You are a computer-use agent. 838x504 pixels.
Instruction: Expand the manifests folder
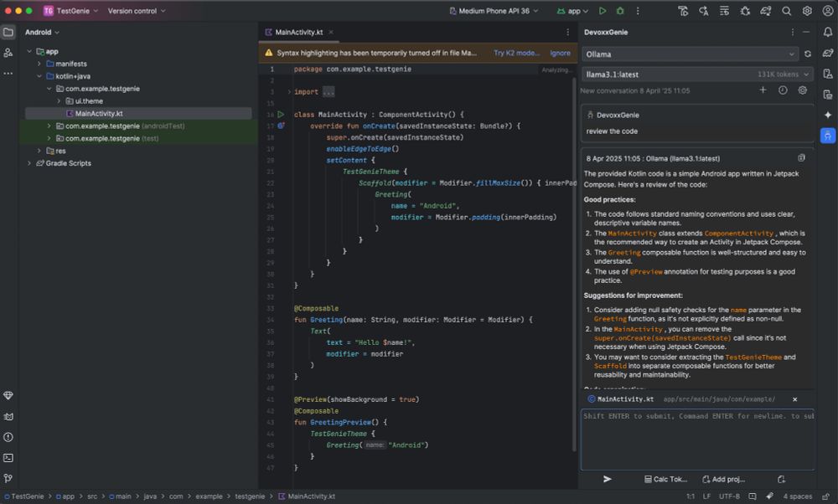[39, 64]
